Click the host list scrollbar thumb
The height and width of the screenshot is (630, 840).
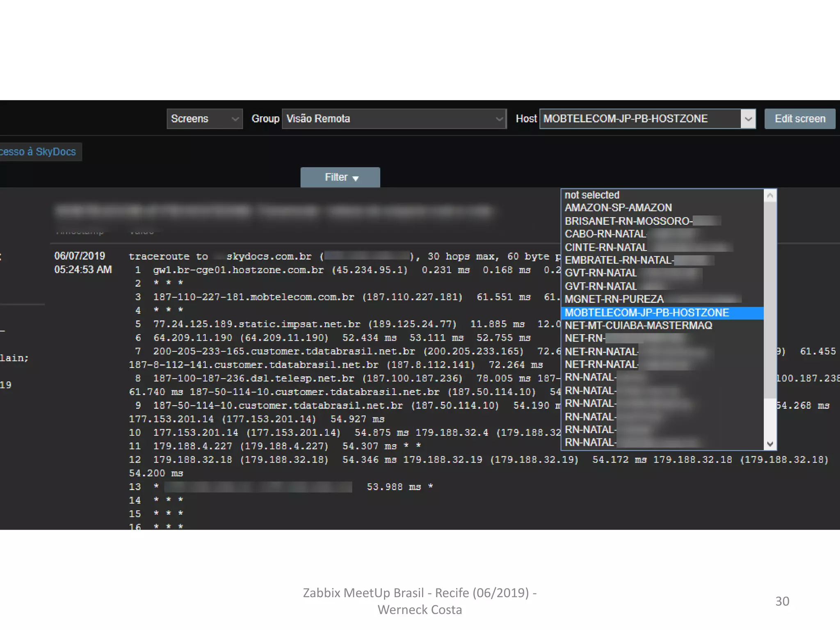click(x=770, y=299)
